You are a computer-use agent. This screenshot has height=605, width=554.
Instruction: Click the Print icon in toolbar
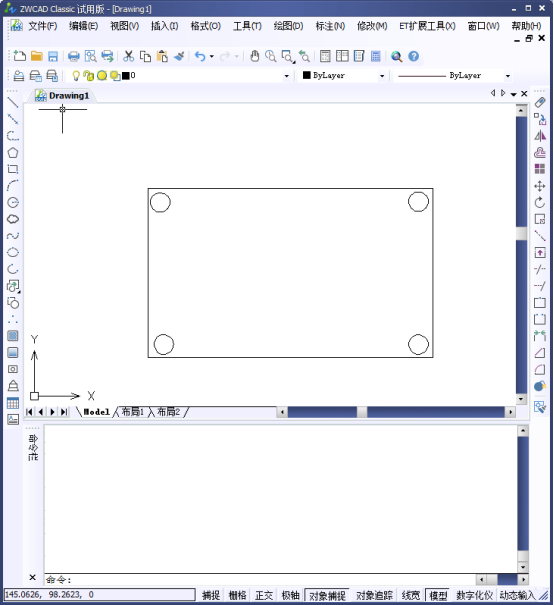74,56
